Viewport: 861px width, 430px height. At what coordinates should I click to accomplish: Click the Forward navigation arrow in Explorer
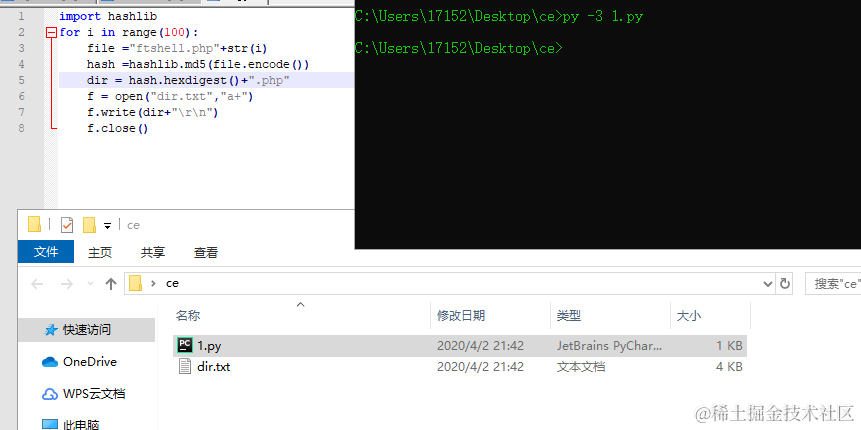[x=66, y=284]
